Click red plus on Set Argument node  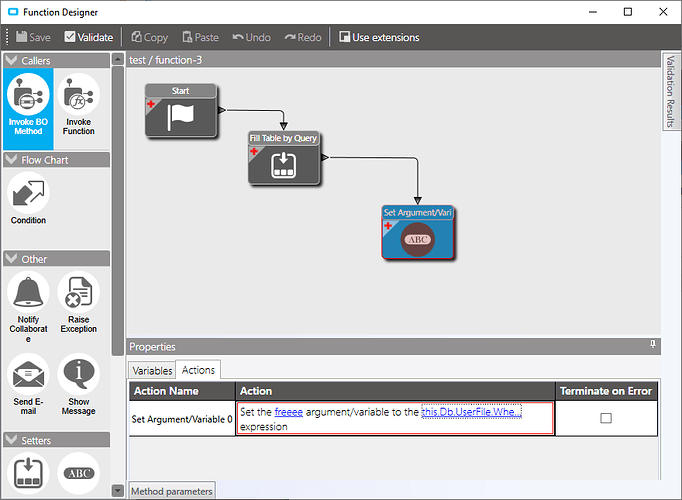point(388,225)
